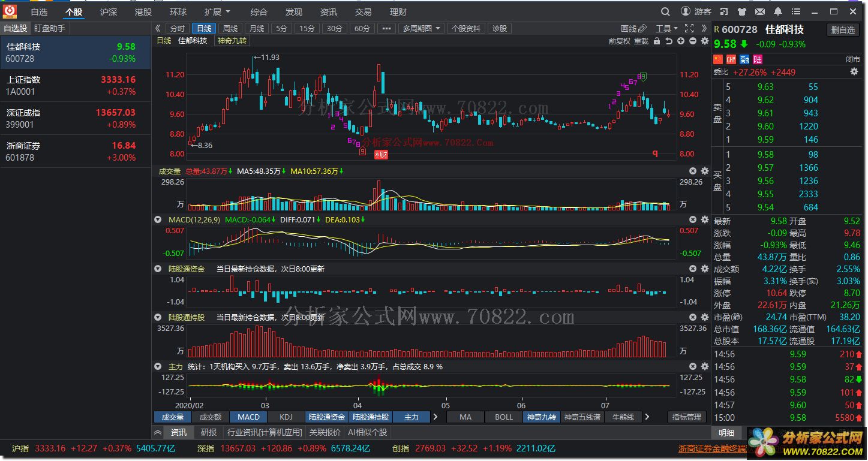Open the list menu icon in title bar
868x461 pixels.
point(796,11)
